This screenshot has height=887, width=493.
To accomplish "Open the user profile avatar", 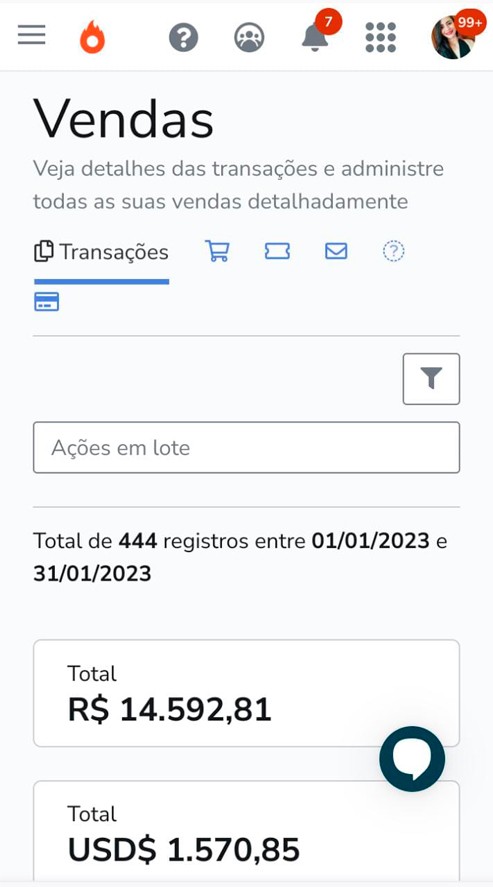I will pos(452,37).
